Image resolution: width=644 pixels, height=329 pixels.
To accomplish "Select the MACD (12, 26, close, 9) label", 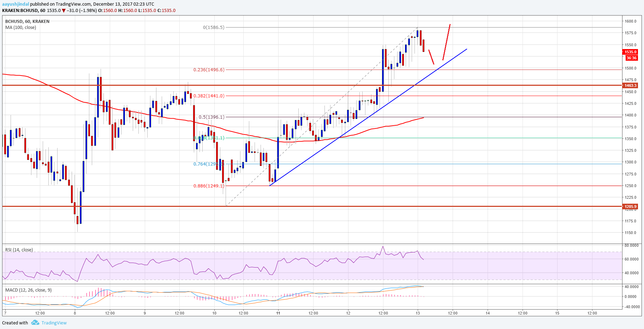I will click(28, 290).
